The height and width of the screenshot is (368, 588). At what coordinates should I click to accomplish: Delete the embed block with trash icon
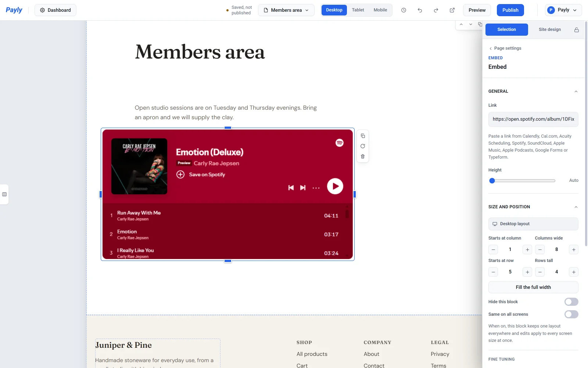[363, 156]
